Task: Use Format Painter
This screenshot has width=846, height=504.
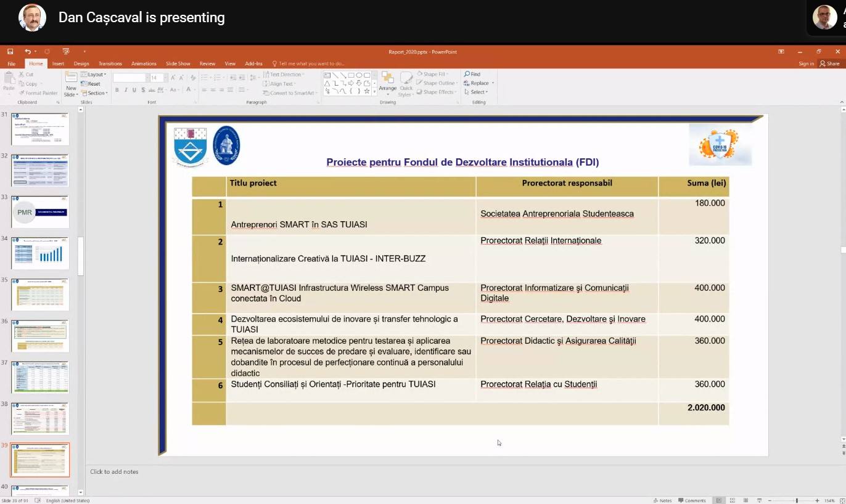Action: tap(38, 93)
